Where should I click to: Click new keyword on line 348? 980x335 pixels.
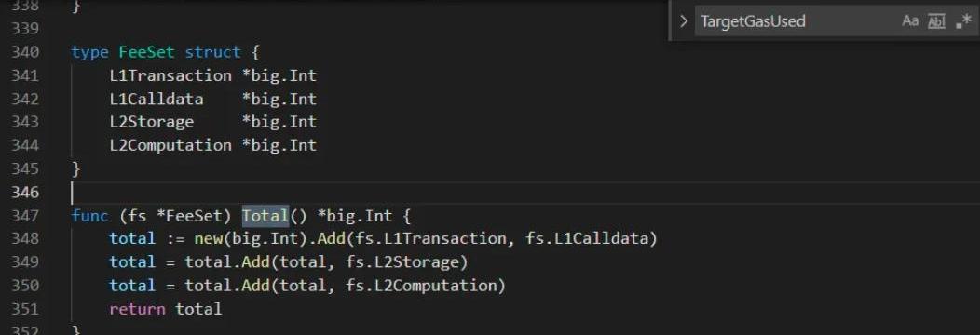208,239
